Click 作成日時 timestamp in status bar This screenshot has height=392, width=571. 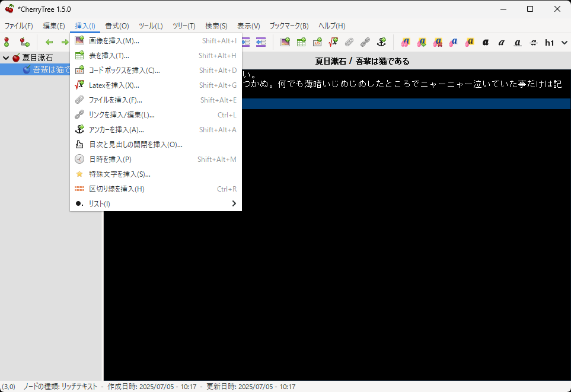pyautogui.click(x=152, y=387)
